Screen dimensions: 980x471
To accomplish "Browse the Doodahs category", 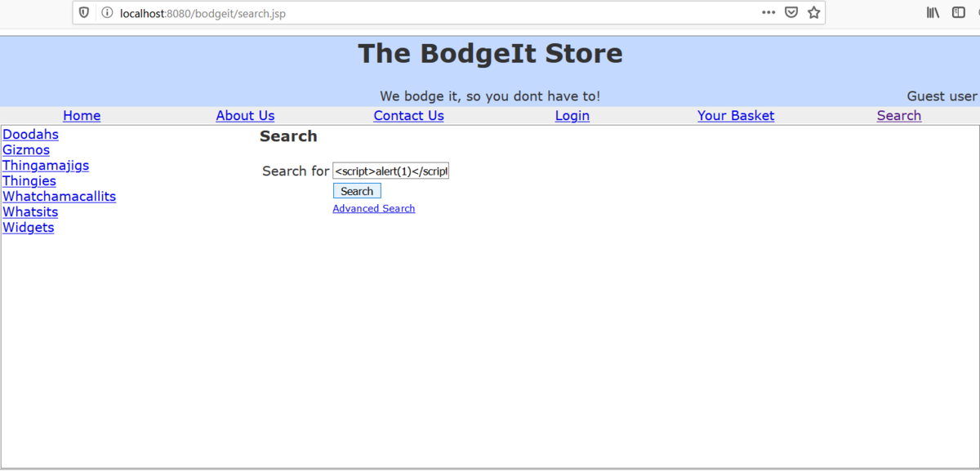I will (x=31, y=135).
